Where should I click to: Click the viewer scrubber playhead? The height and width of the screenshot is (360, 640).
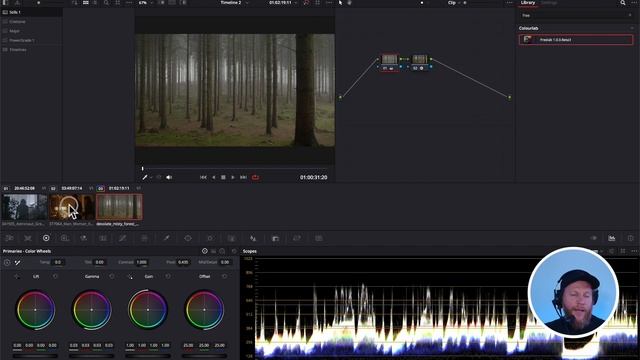point(142,168)
